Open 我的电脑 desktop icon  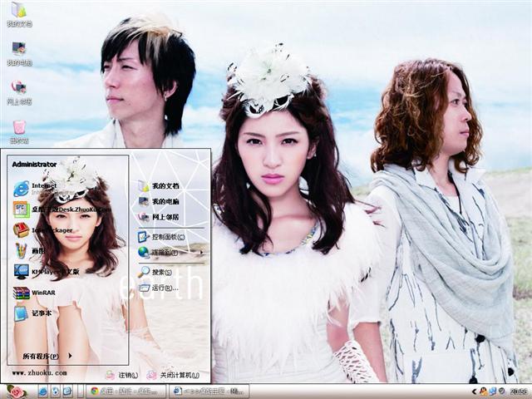[x=19, y=53]
